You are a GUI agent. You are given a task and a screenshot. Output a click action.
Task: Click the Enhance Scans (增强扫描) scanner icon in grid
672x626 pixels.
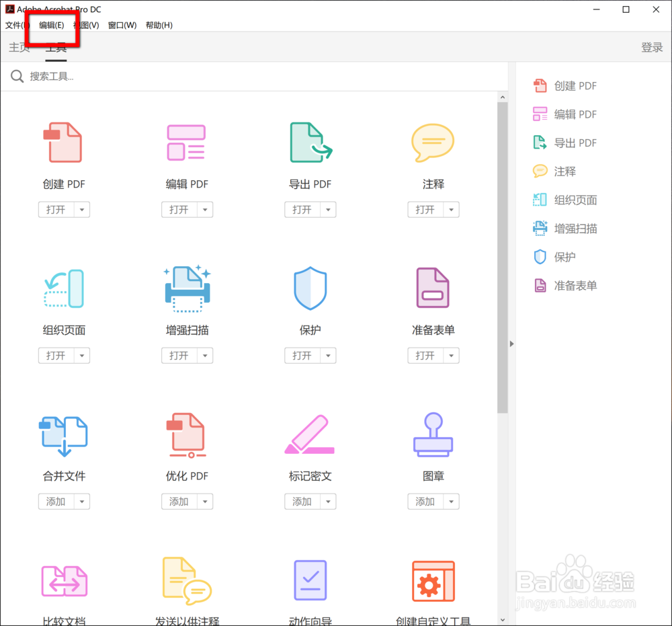[x=187, y=288]
